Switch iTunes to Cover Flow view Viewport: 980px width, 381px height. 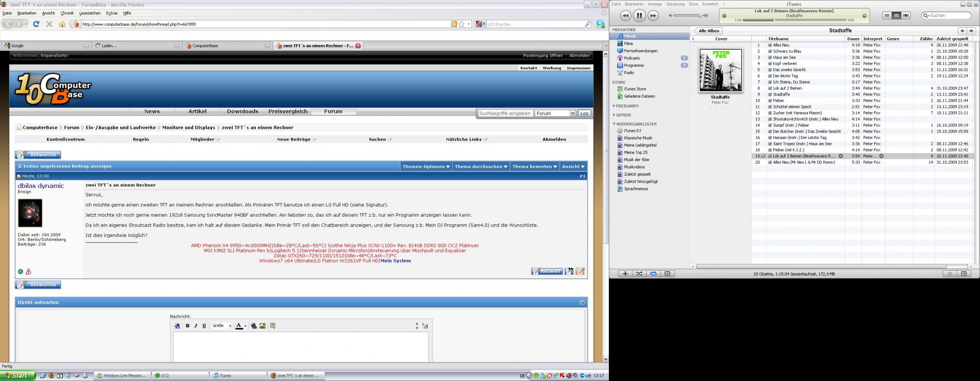coord(906,15)
